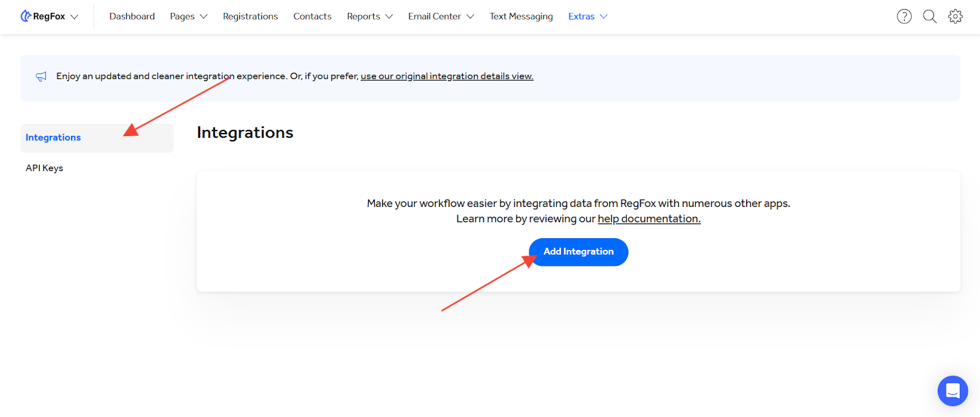
Task: Open the Email Center menu label
Action: coord(434,17)
